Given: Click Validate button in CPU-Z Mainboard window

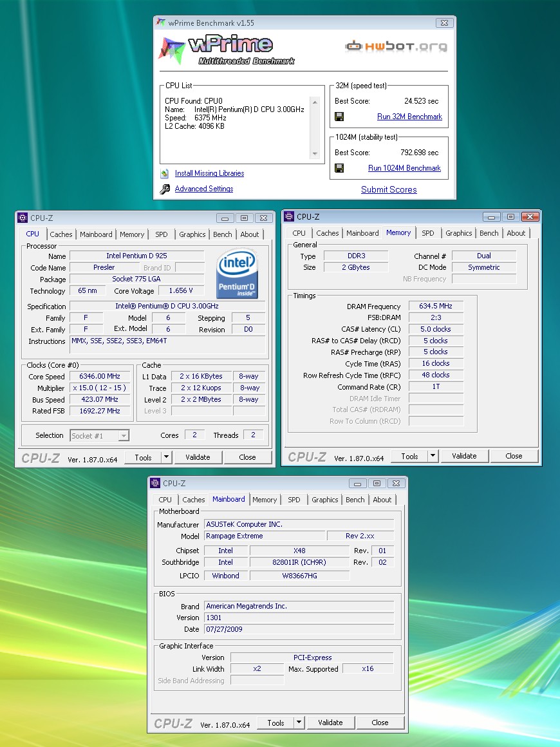Looking at the screenshot, I should coord(330,723).
